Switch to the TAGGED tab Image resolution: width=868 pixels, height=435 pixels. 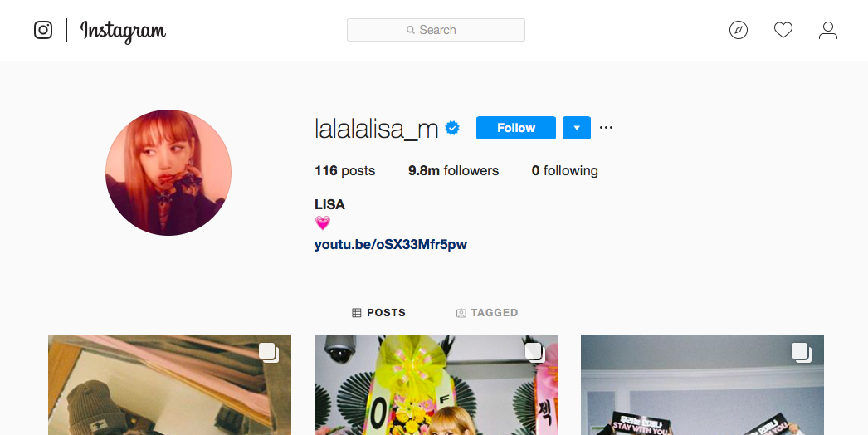pos(487,312)
